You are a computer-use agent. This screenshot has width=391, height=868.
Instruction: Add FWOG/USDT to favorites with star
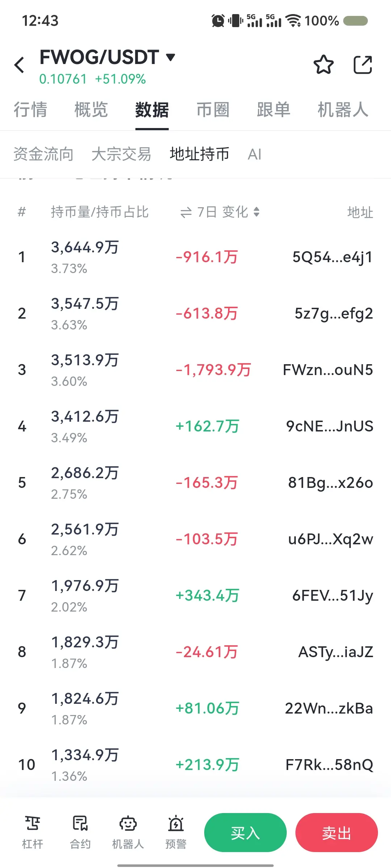(323, 65)
